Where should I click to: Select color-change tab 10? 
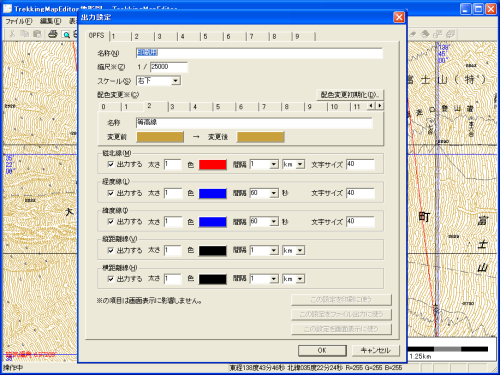338,107
